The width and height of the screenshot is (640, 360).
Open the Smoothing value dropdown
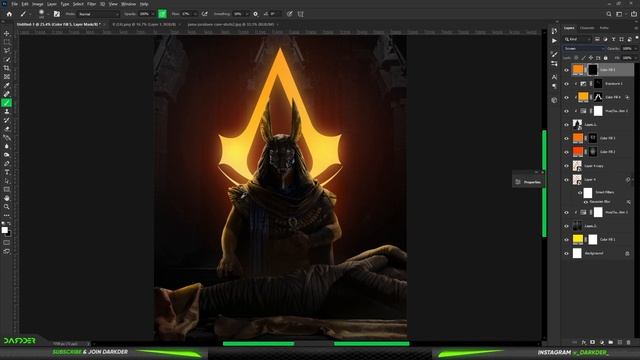(247, 14)
